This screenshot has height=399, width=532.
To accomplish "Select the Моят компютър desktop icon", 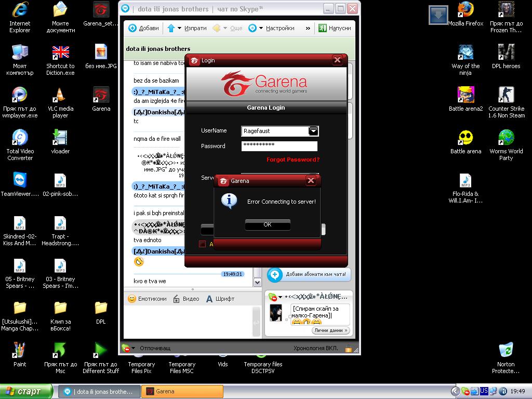I will click(20, 60).
